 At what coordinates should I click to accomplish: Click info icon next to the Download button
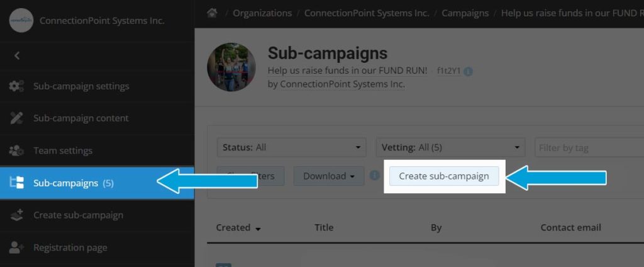[x=374, y=176]
